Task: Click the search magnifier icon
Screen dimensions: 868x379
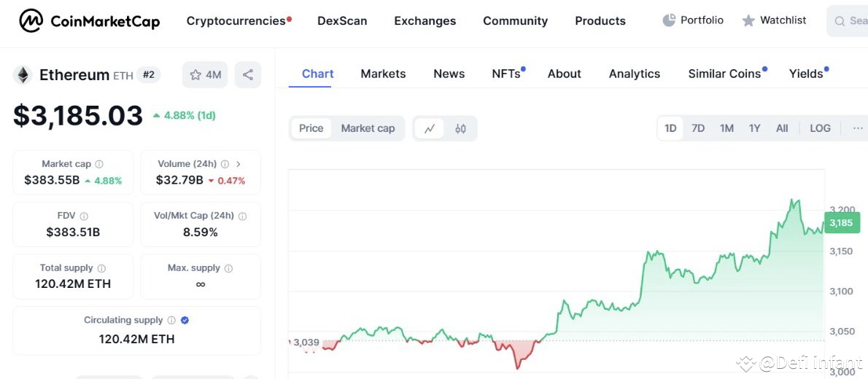Action: [840, 21]
